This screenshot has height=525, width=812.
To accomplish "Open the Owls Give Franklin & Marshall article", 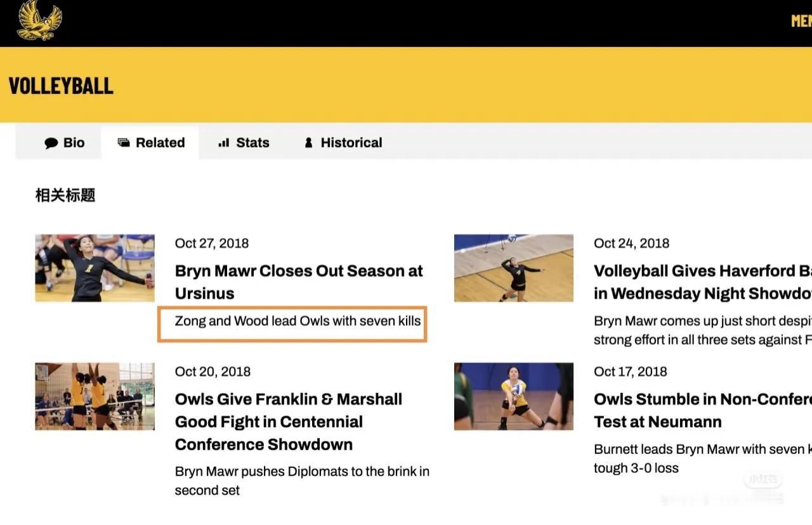I will point(289,422).
